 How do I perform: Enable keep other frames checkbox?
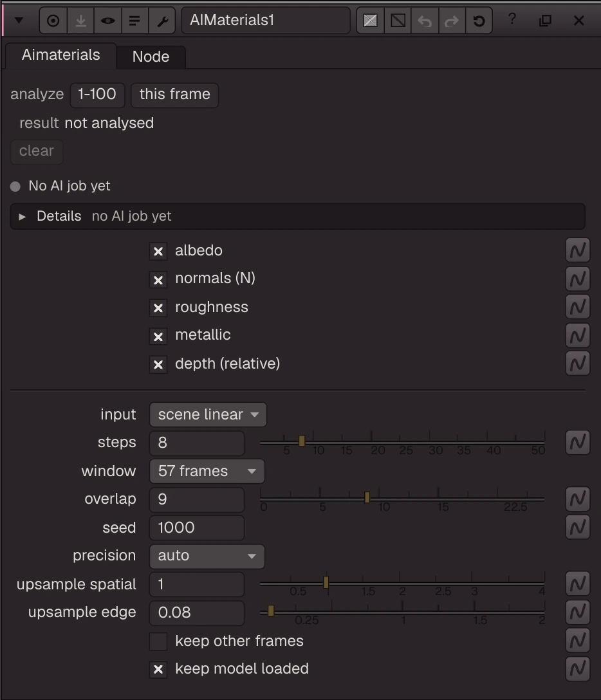[x=158, y=641]
